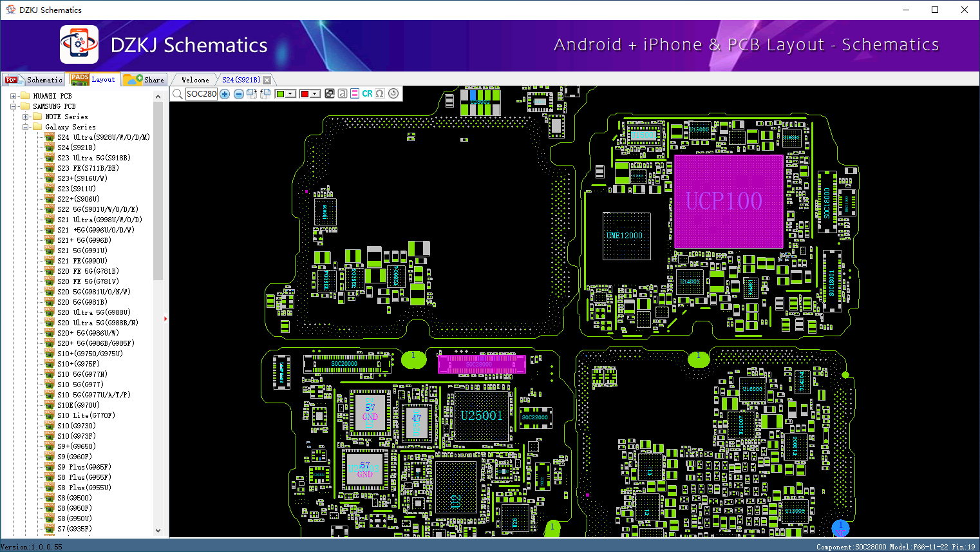The height and width of the screenshot is (552, 980).
Task: Click the first board flip icon after zoom out
Action: [252, 94]
